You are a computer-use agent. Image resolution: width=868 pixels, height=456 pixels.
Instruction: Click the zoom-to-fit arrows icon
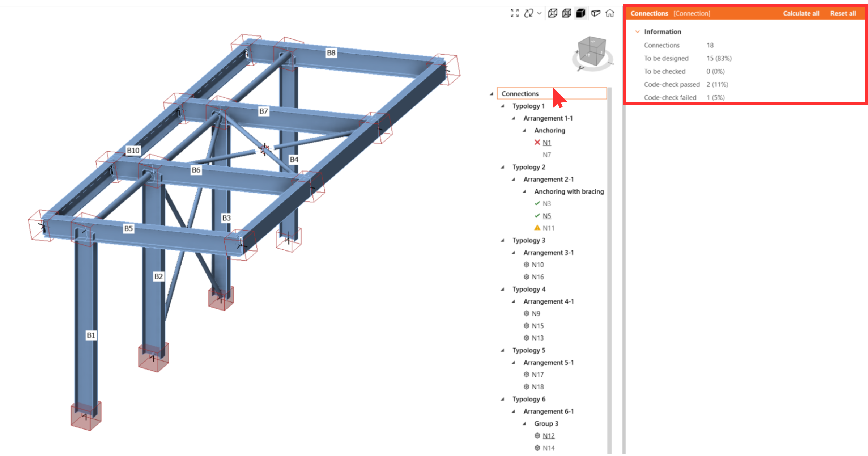tap(514, 13)
